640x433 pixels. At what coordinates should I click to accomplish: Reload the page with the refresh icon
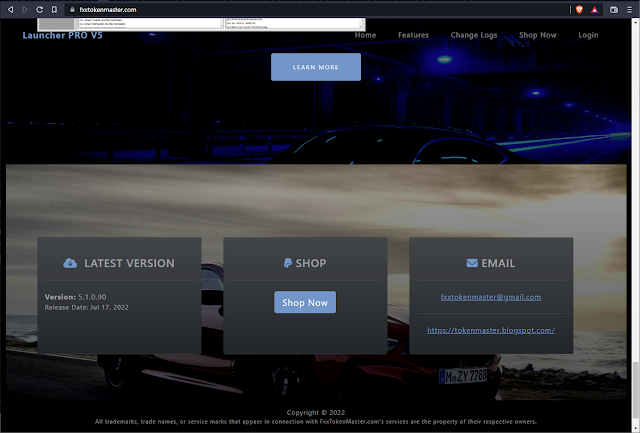[40, 9]
